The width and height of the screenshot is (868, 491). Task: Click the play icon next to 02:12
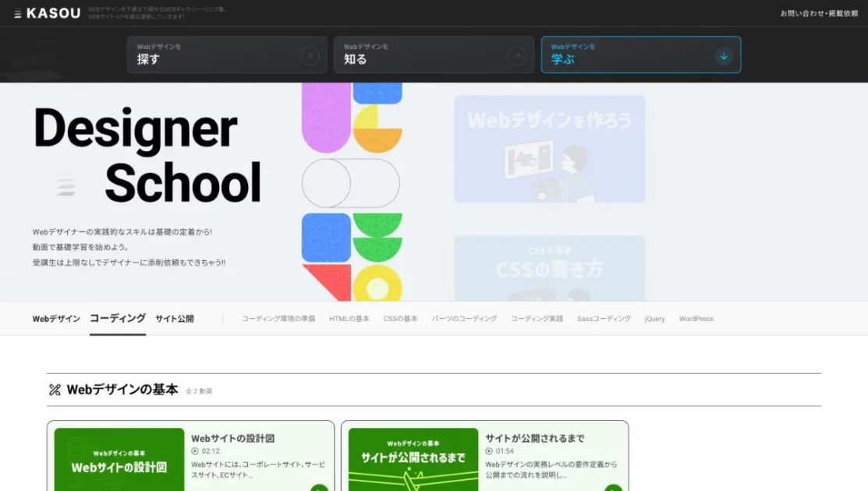click(x=195, y=451)
